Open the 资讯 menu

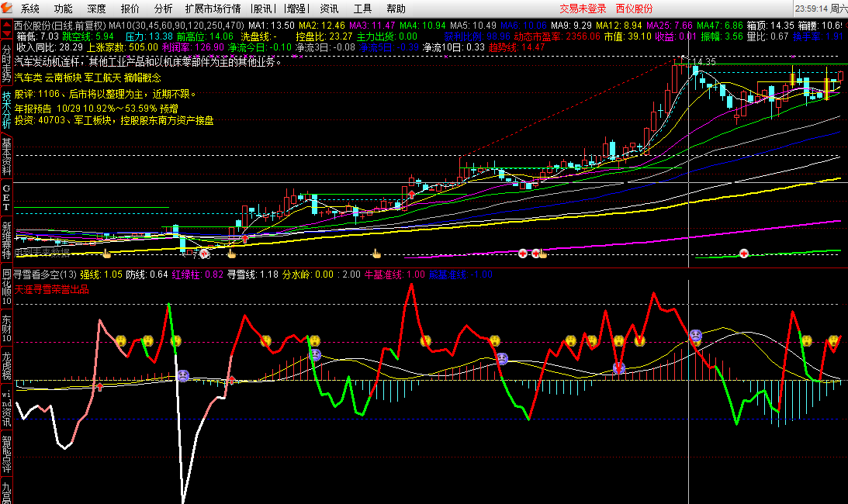coord(329,9)
